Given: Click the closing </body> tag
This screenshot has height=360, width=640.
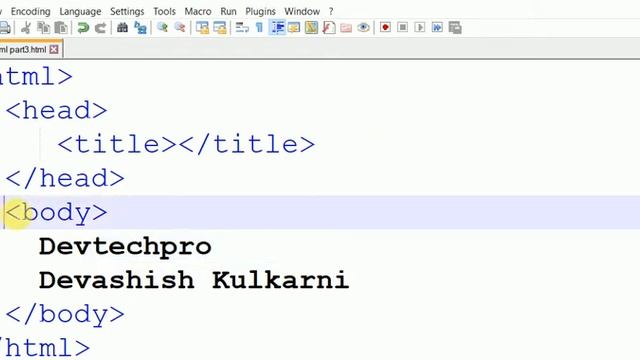Looking at the screenshot, I should pos(65,314).
